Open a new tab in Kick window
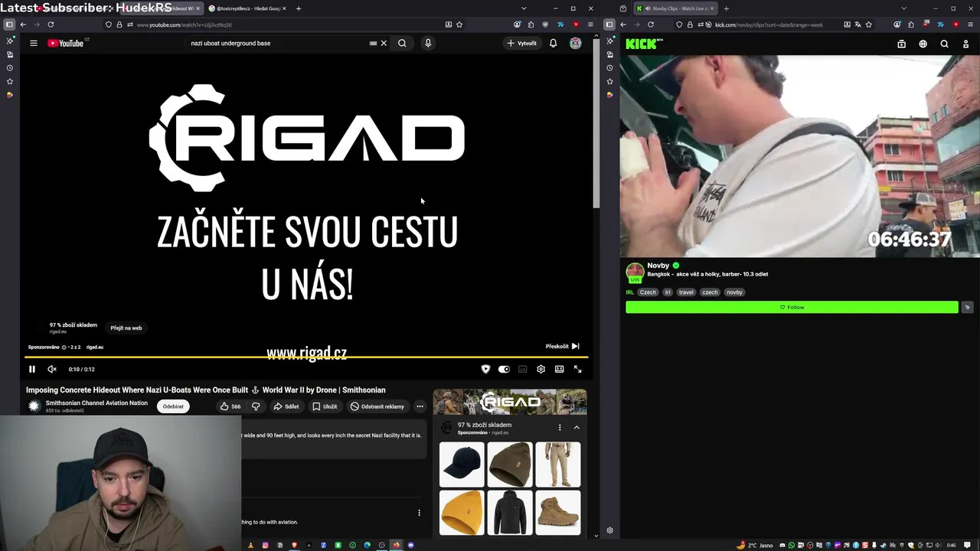 726,8
